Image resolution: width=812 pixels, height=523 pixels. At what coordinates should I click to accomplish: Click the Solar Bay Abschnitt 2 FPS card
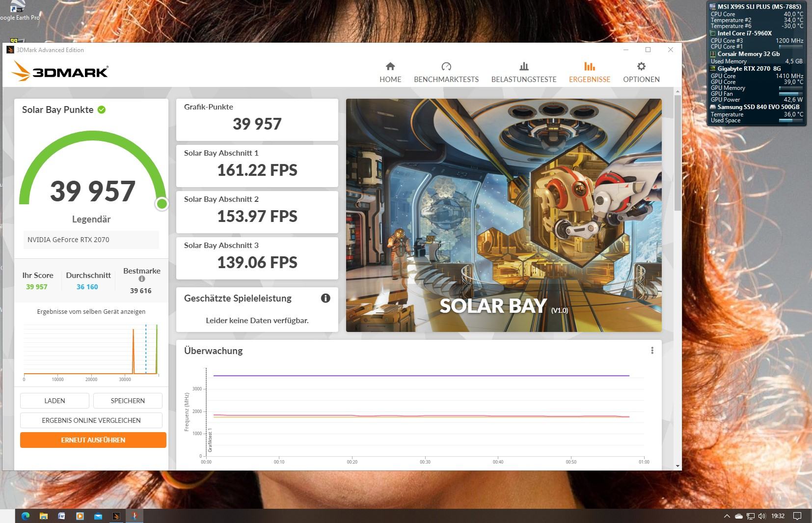coord(257,212)
